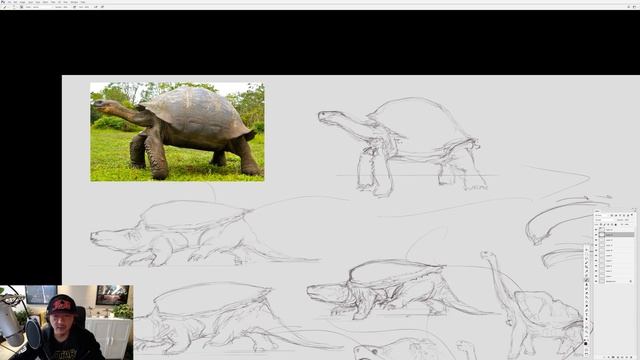
Task: Select the Hand tool
Action: point(587,327)
